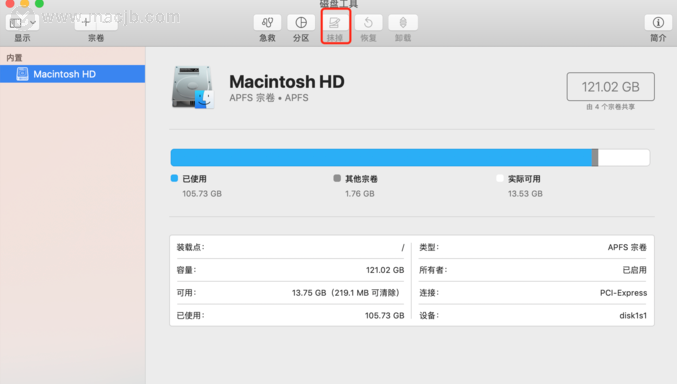The width and height of the screenshot is (677, 384).
Task: Click the 13.53 GB free legend value
Action: pyautogui.click(x=525, y=194)
